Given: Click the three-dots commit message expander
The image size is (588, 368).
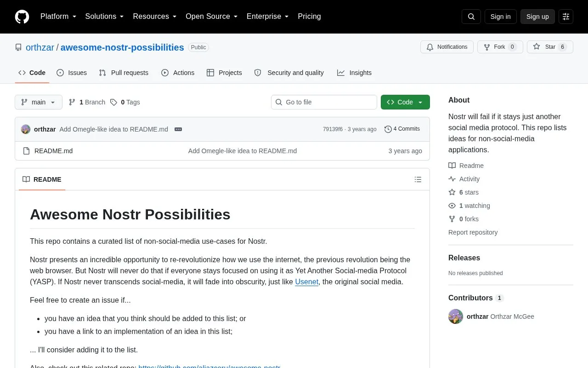Looking at the screenshot, I should click(178, 129).
